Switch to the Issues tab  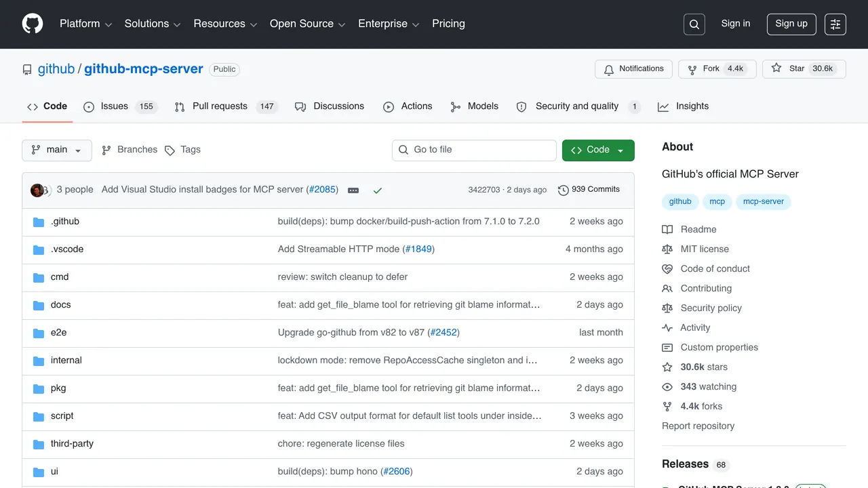click(x=120, y=106)
